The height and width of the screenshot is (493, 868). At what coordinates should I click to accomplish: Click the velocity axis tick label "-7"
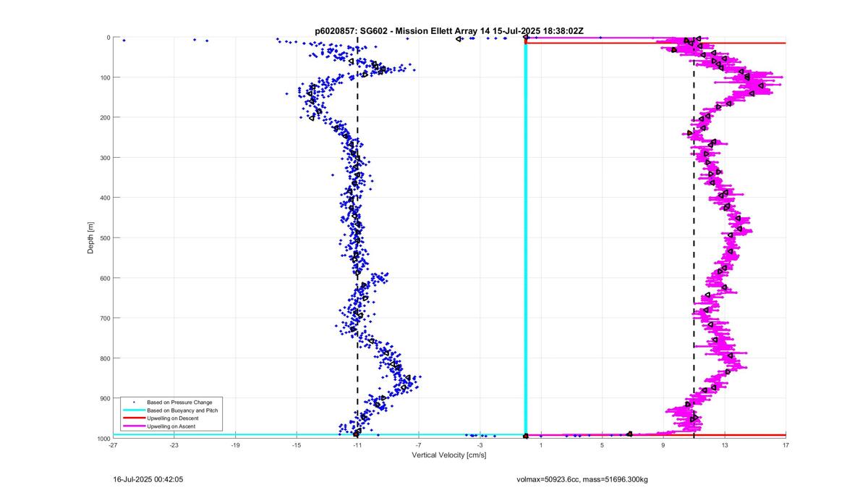[x=419, y=446]
